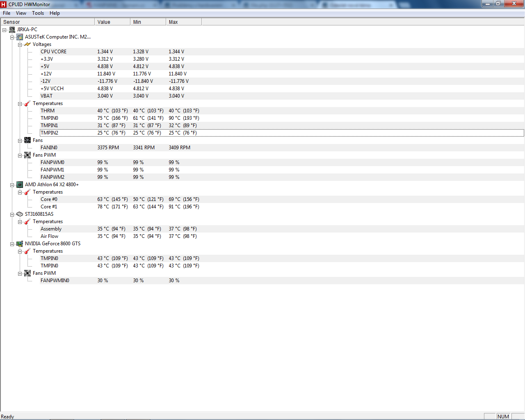Click the thermometer icon under ST3160815AS

click(27, 221)
